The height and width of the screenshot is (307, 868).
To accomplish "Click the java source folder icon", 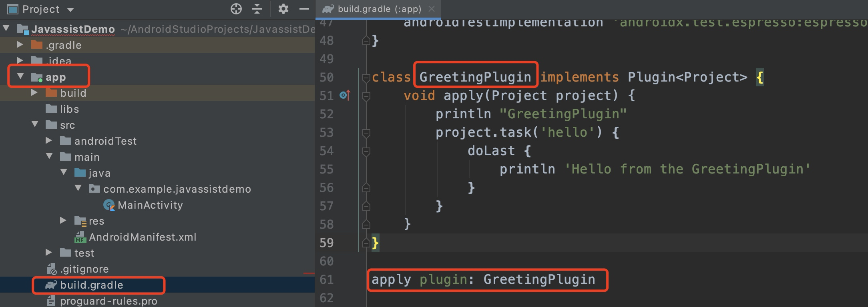I will coord(80,173).
